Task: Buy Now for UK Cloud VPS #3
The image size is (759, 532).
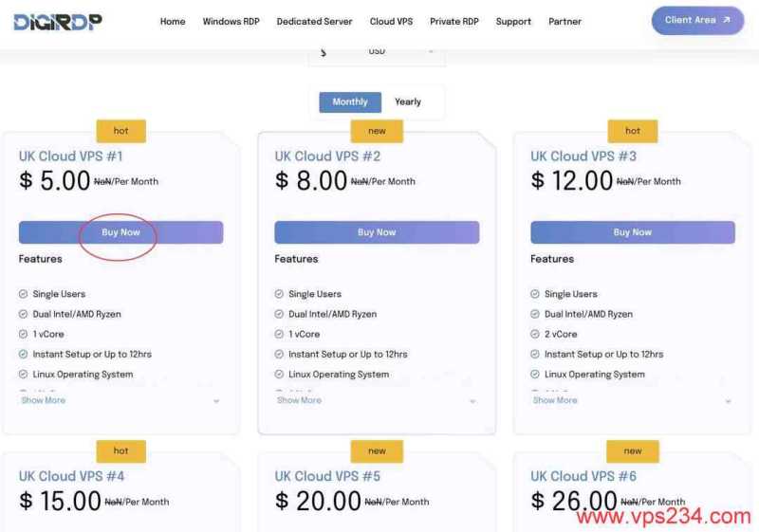Action: [633, 232]
